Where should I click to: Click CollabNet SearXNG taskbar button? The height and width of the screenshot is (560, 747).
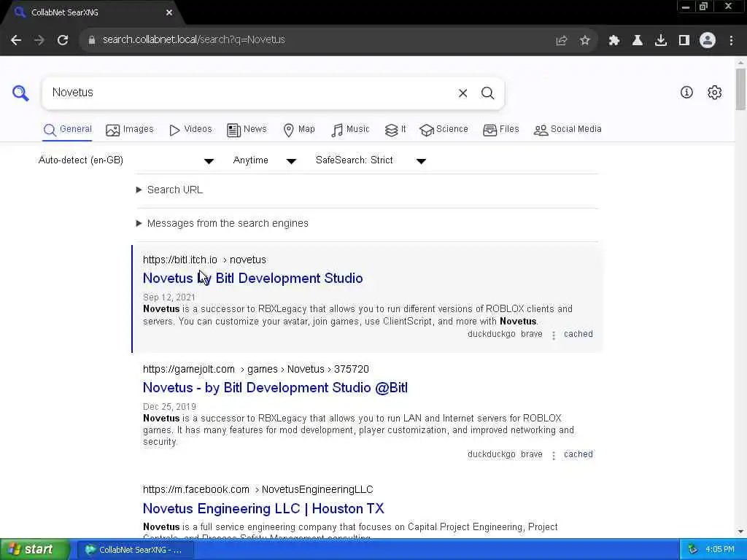[x=136, y=550]
